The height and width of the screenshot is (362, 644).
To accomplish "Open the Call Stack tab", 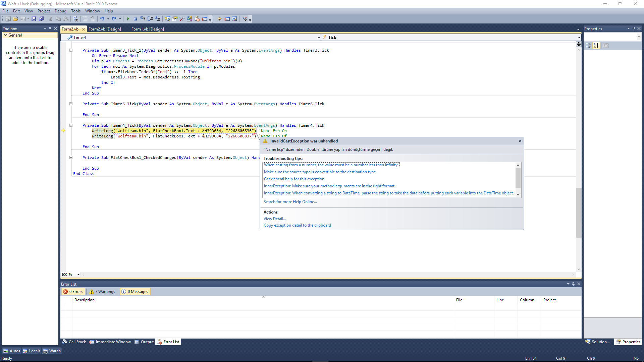I will 74,342.
